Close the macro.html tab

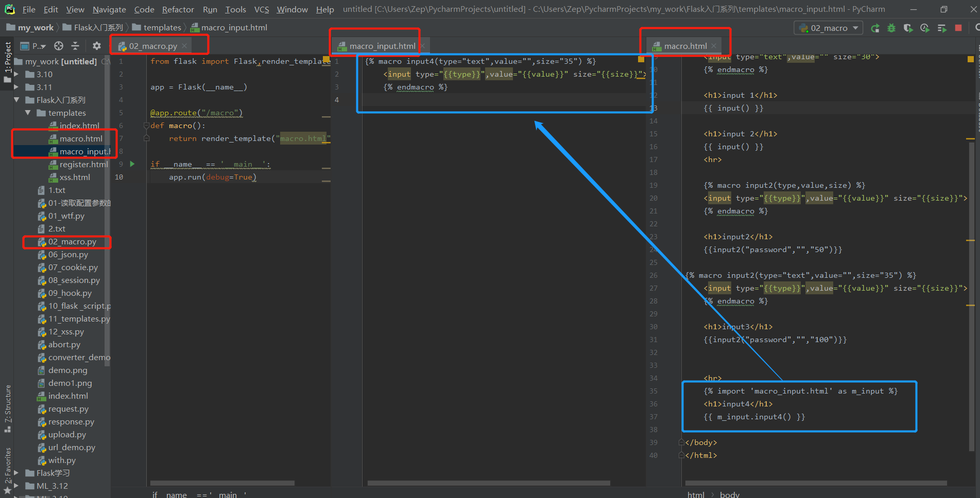(x=714, y=46)
